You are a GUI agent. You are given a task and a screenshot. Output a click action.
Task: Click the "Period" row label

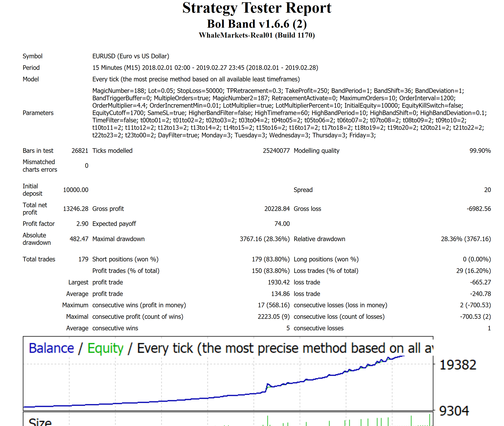click(31, 68)
